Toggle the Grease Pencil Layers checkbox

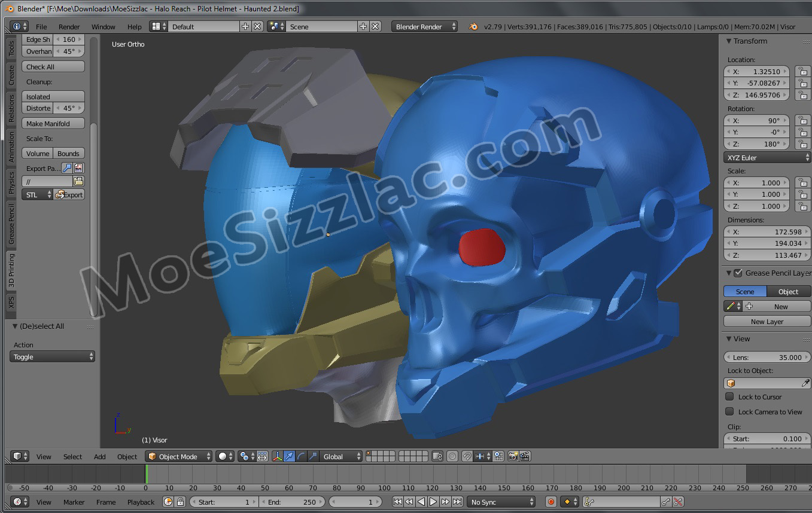(738, 273)
